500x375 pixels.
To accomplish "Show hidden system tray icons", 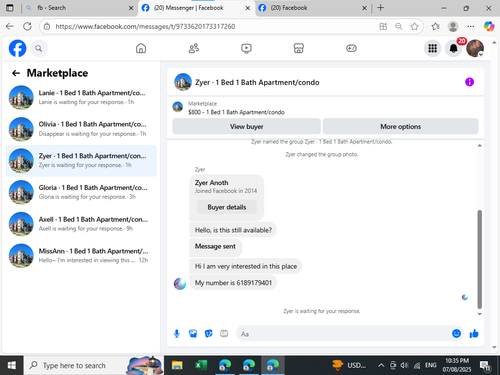I will click(x=381, y=366).
